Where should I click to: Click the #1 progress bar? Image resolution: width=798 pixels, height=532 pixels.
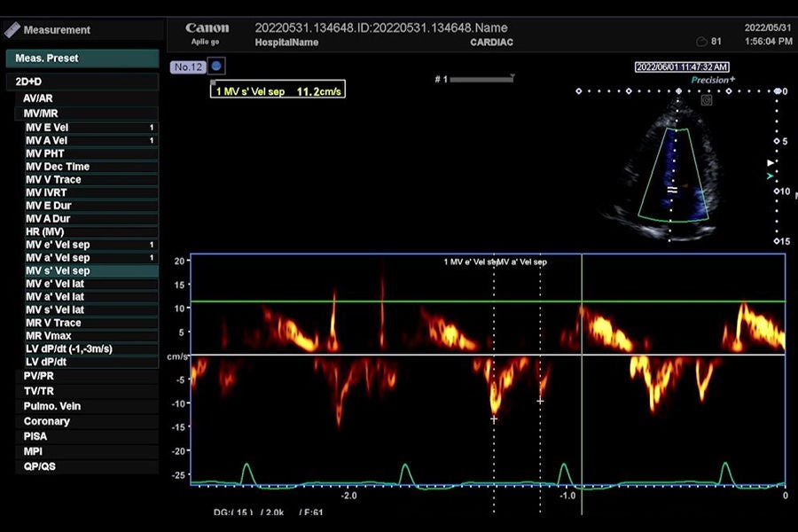click(481, 79)
